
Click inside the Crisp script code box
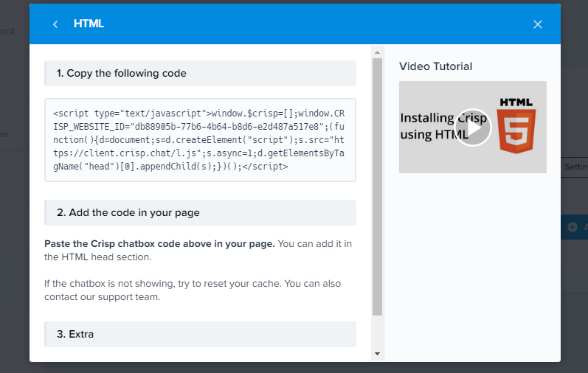pos(199,140)
